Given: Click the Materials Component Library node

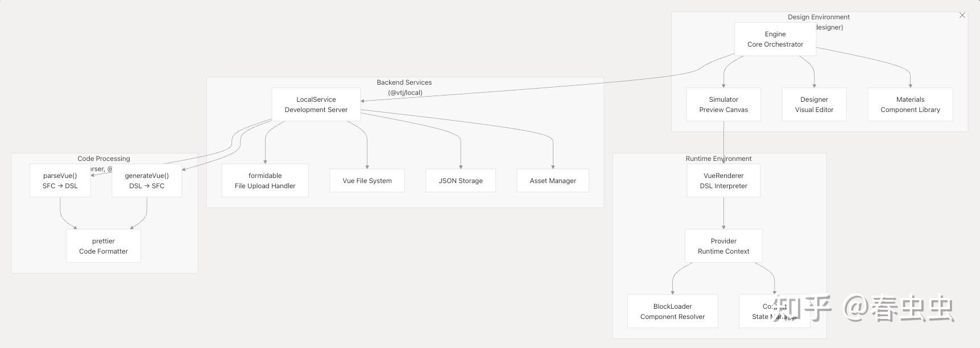Looking at the screenshot, I should (x=909, y=105).
